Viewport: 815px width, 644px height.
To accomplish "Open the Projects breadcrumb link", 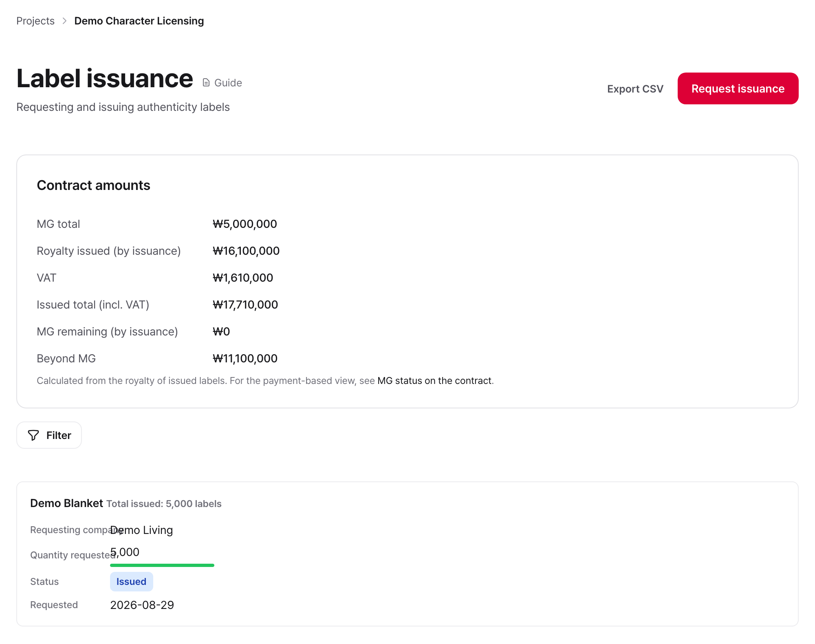I will pos(35,21).
